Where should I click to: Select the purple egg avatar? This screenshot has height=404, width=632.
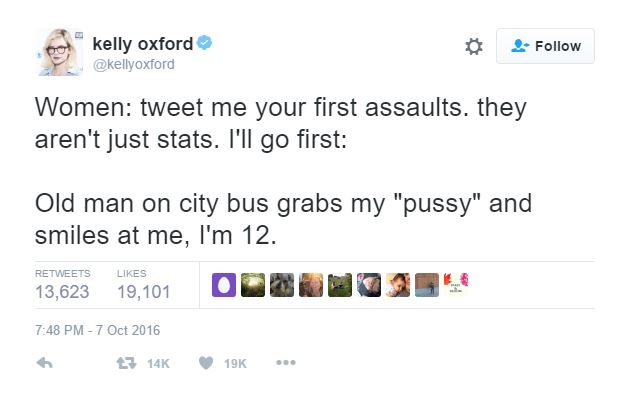(224, 285)
